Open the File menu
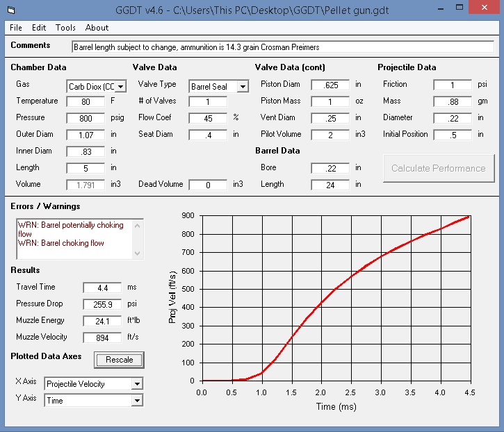504x432 pixels. coord(15,28)
